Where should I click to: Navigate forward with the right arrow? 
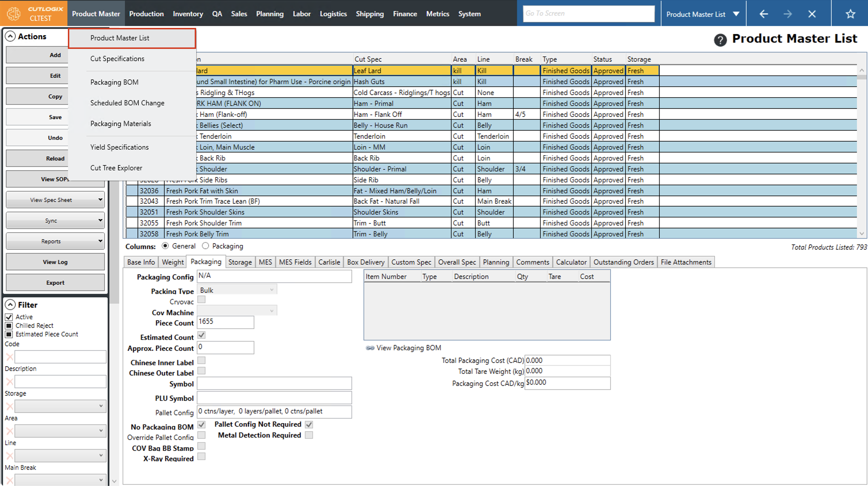(787, 14)
